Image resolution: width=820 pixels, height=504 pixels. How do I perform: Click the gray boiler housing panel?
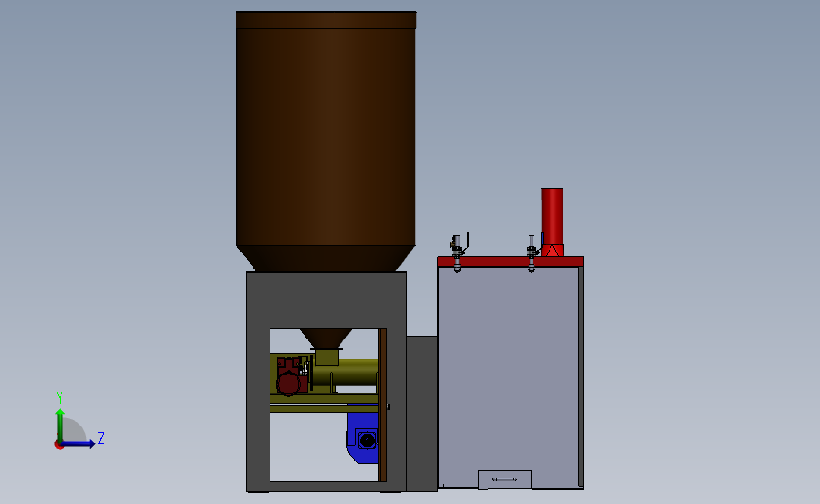click(x=509, y=369)
